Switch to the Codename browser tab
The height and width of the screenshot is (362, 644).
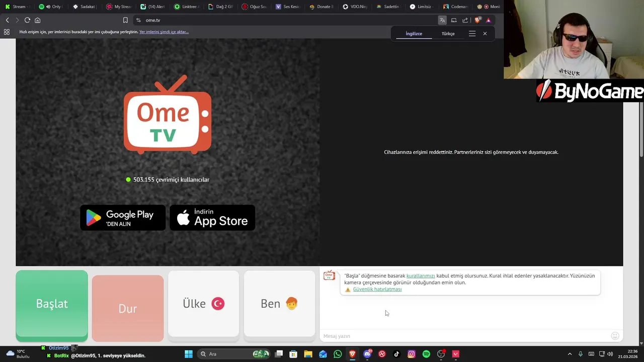(456, 7)
